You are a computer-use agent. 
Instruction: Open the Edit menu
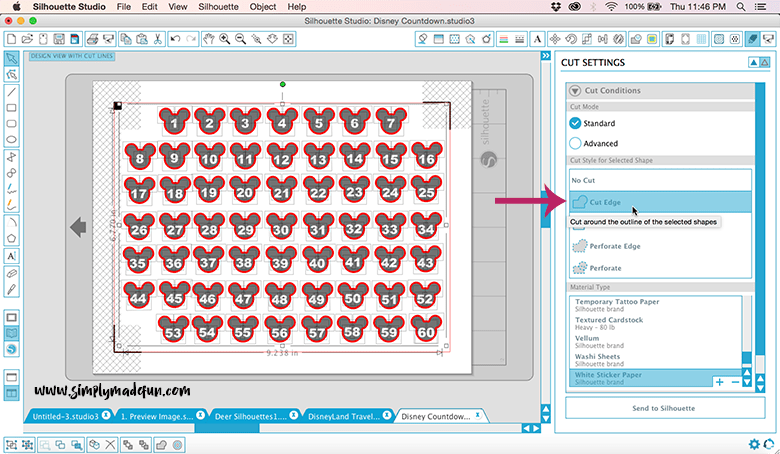(149, 7)
